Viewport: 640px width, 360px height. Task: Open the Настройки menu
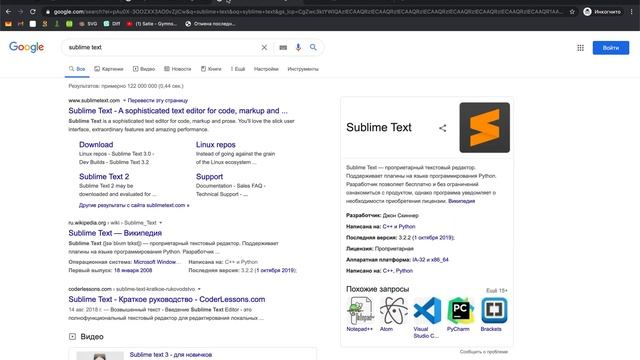click(x=266, y=69)
